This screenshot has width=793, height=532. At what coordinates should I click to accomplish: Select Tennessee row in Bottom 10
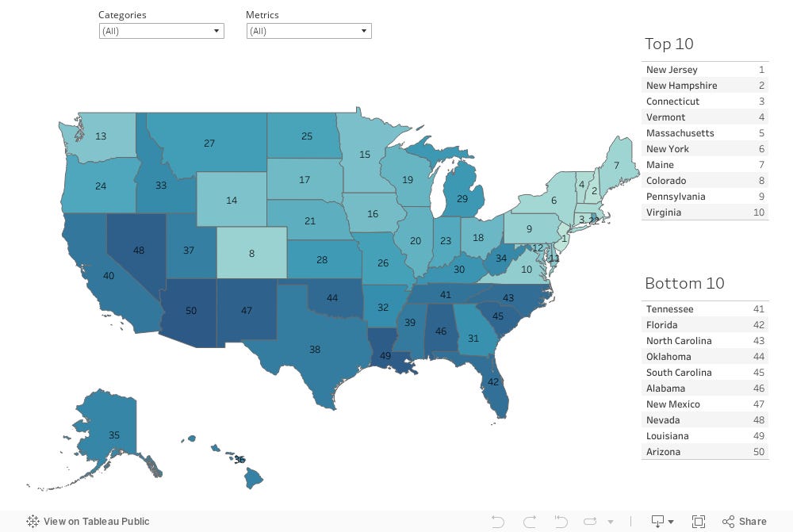705,309
